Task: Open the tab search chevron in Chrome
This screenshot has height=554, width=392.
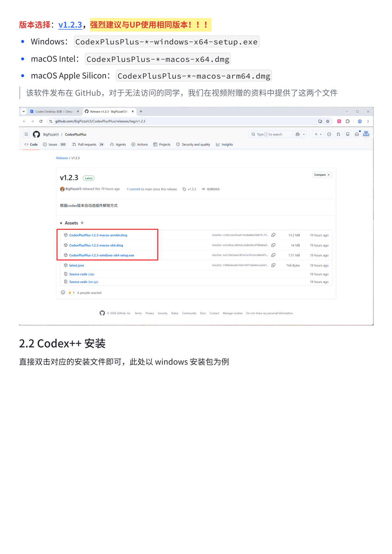Action: [24, 112]
